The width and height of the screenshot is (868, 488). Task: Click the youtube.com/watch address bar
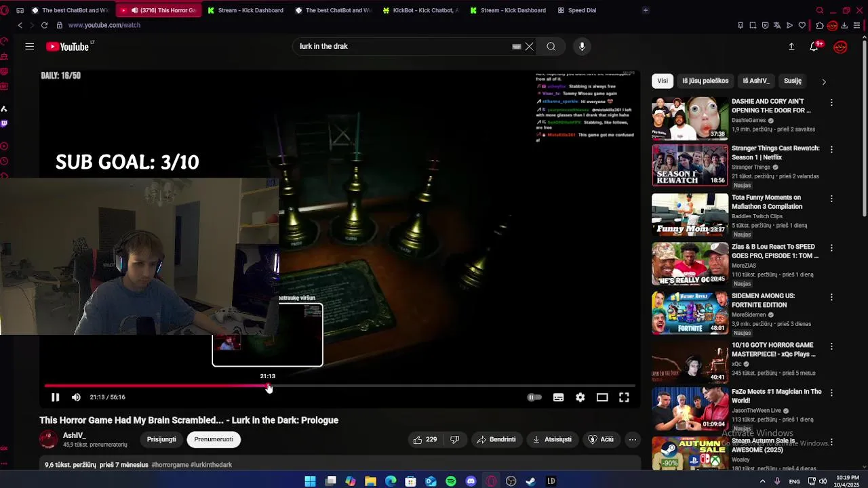point(104,25)
